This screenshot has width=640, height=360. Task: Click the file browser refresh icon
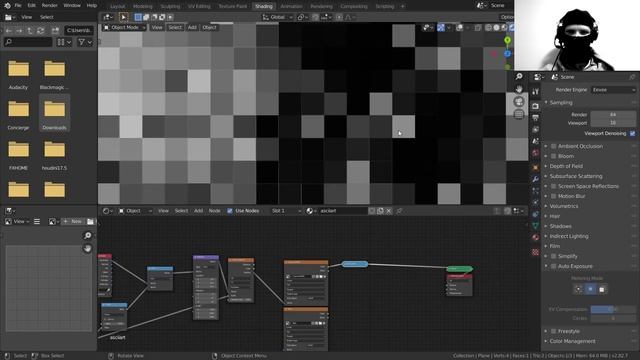(40, 31)
